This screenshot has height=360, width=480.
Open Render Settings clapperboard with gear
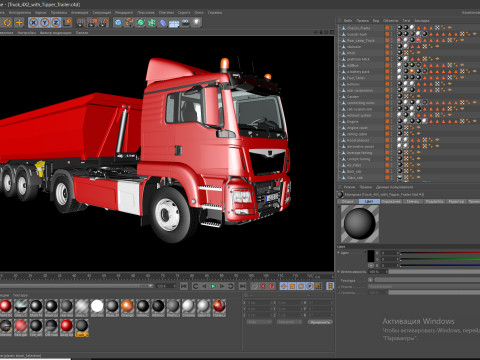(x=104, y=23)
